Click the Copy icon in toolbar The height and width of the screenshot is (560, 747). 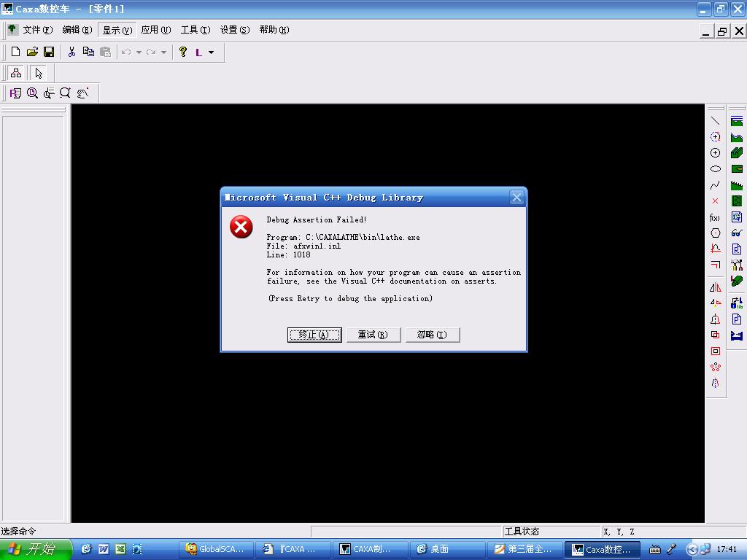(88, 52)
